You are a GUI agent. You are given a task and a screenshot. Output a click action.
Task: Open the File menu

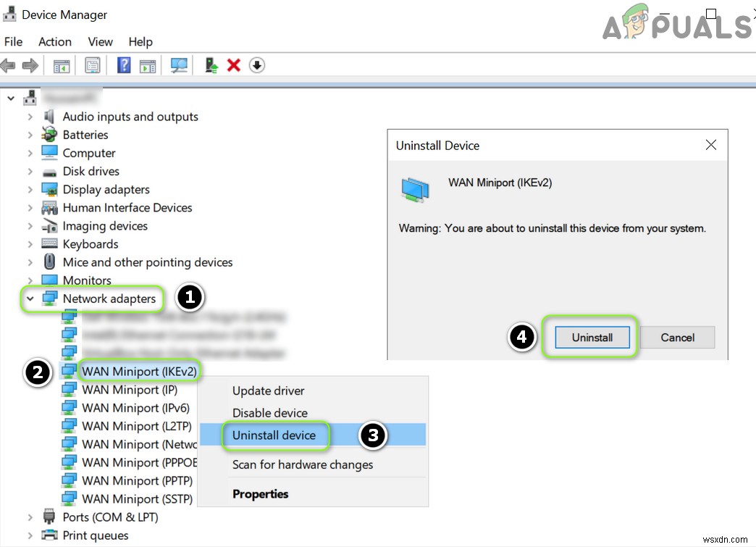(x=14, y=42)
